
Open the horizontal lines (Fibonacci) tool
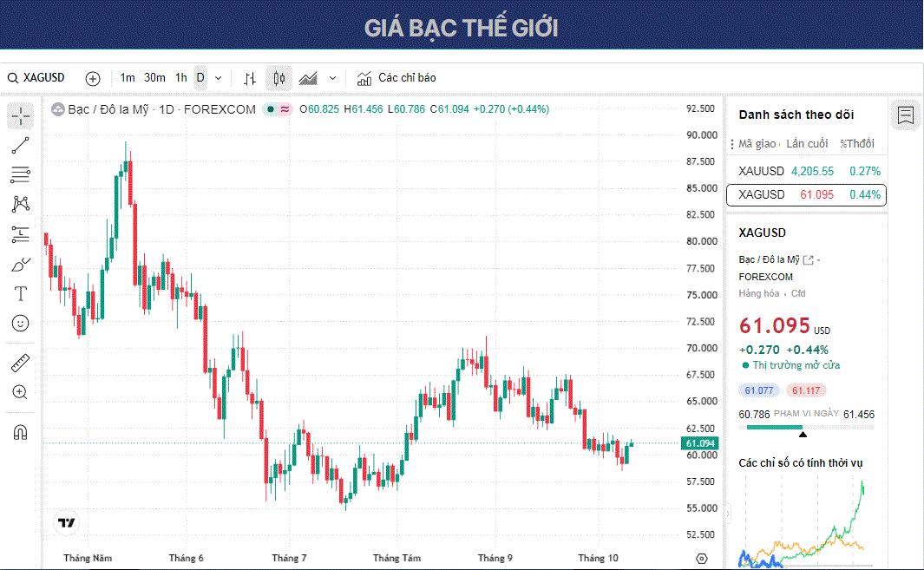coord(21,174)
